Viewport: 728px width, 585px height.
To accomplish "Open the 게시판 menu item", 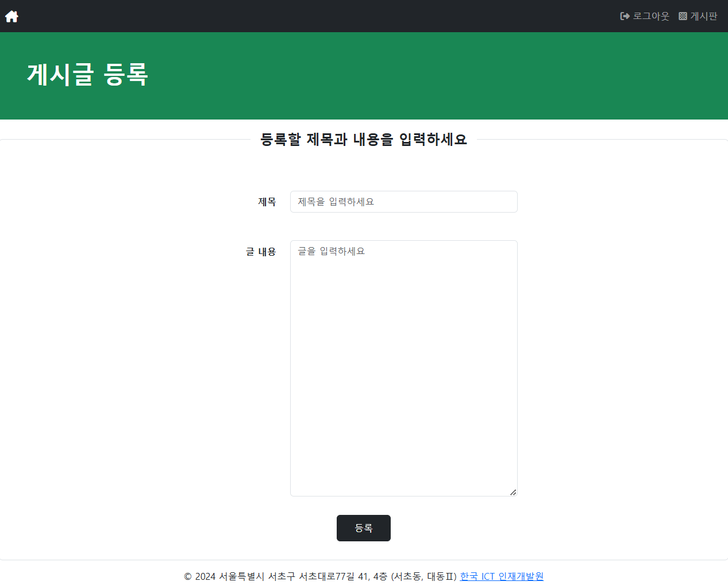I will coord(704,16).
